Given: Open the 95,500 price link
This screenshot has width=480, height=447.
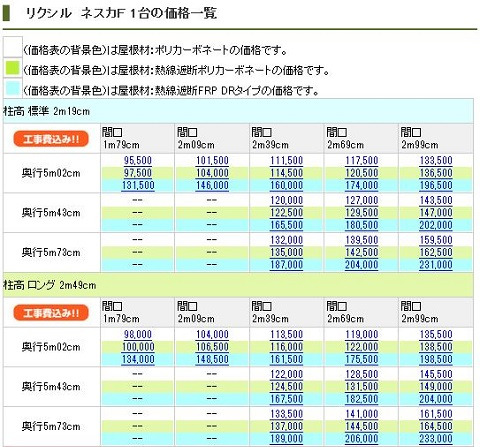Looking at the screenshot, I should (138, 160).
